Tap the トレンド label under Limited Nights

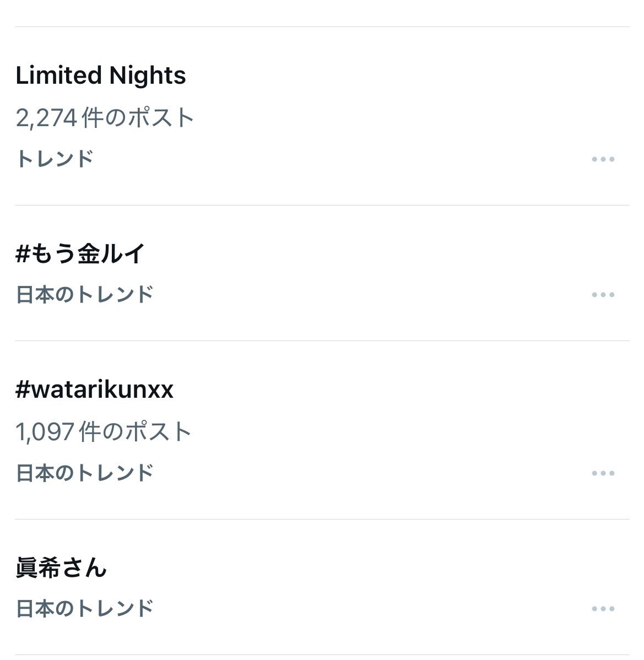[55, 159]
